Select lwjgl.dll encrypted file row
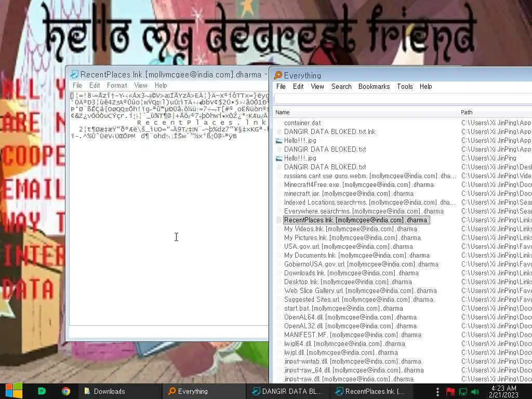 point(341,352)
